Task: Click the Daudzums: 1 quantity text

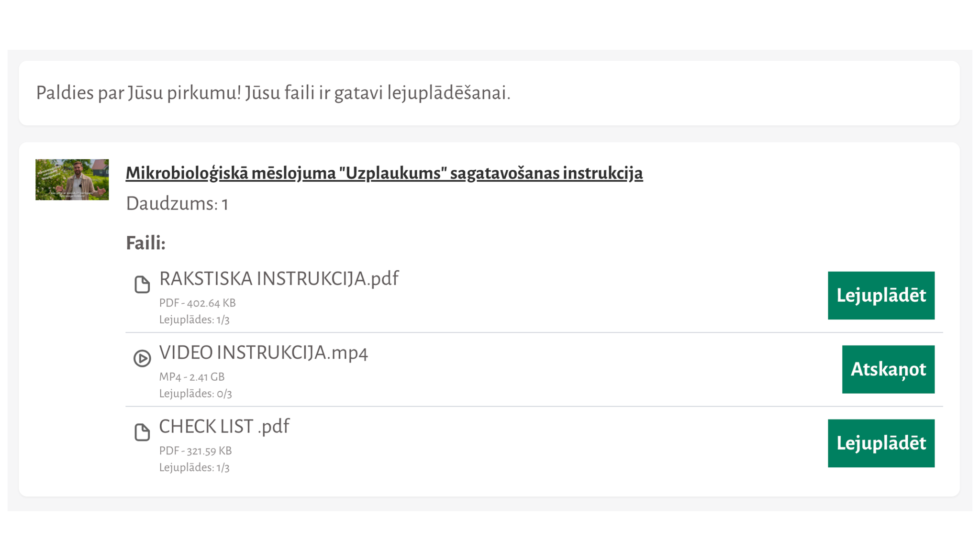Action: (177, 204)
